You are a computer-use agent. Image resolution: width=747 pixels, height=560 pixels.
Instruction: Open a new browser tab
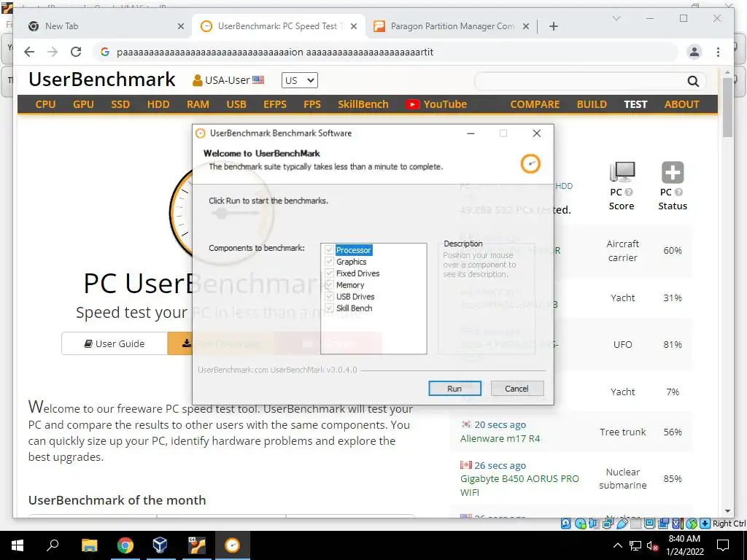(553, 26)
